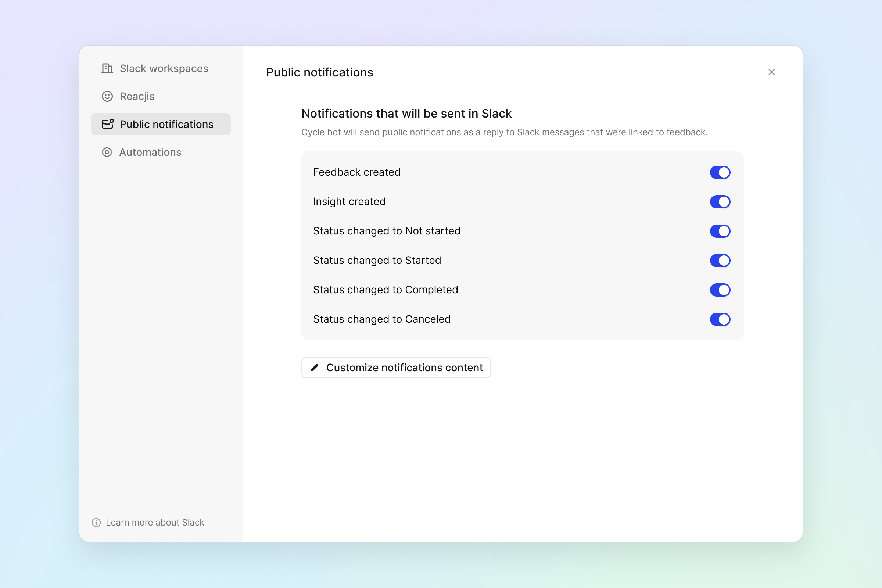The height and width of the screenshot is (588, 882).
Task: Click the pencil icon in Customize button
Action: tap(315, 367)
